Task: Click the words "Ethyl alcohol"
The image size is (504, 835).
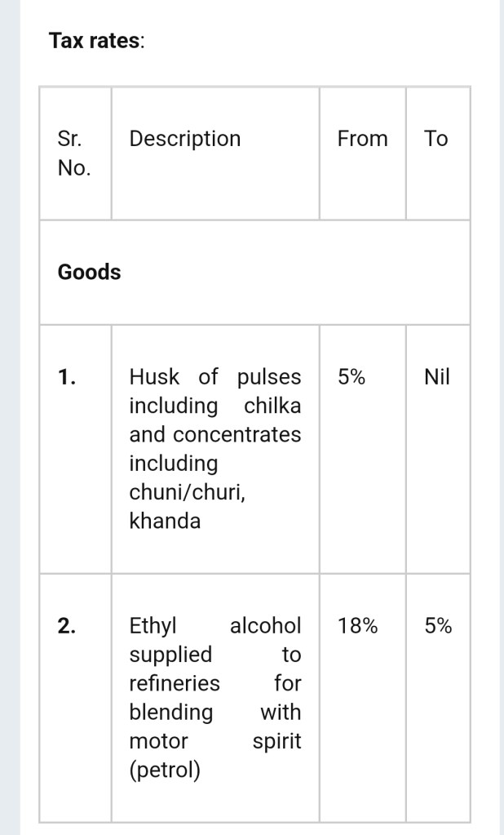Action: tap(215, 626)
